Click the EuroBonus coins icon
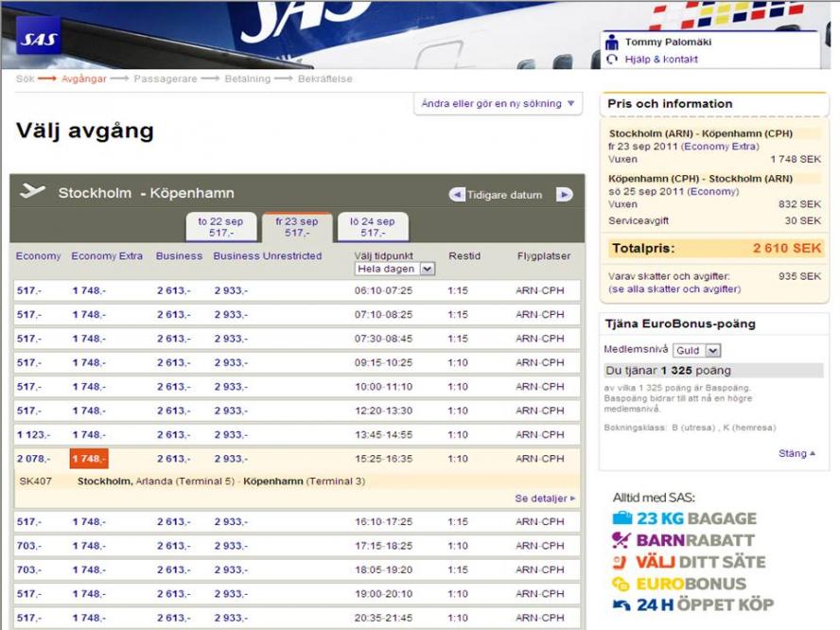This screenshot has width=840, height=630. [621, 584]
